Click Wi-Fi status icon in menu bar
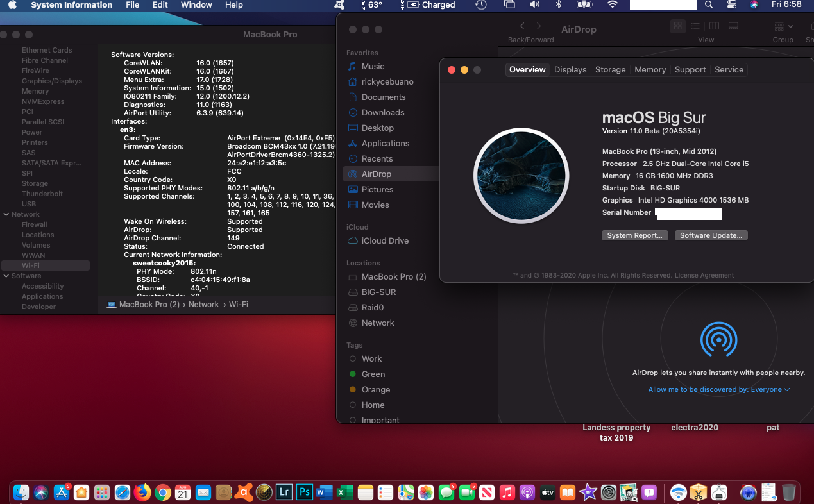This screenshot has width=814, height=504. tap(613, 5)
